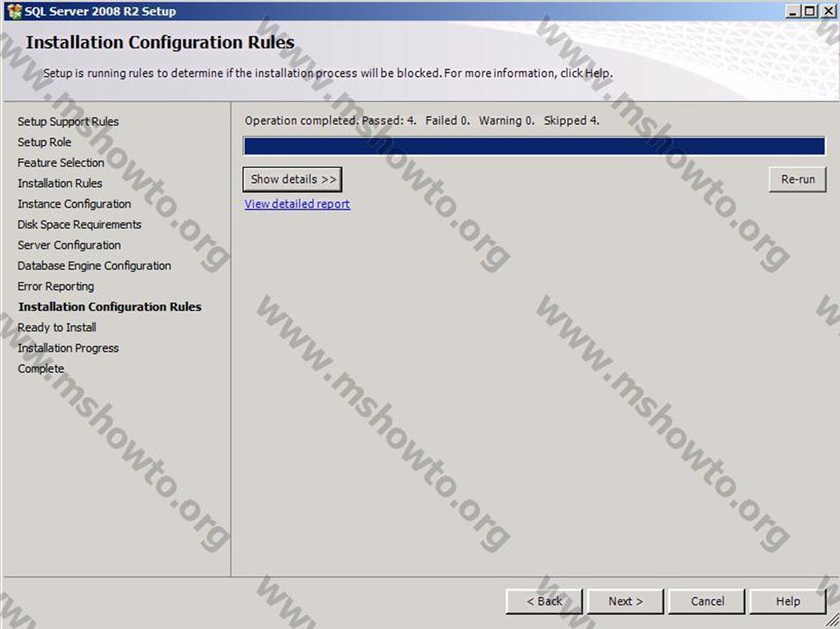Viewport: 840px width, 629px height.
Task: Select Feature Selection step
Action: (61, 162)
